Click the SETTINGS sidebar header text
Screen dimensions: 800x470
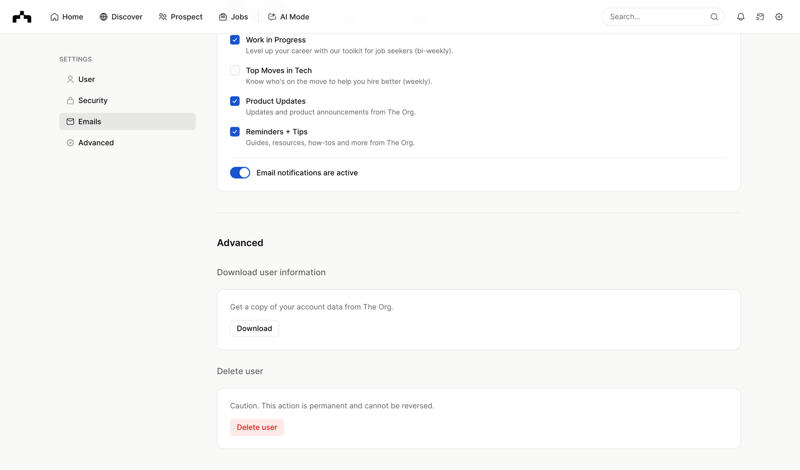(x=76, y=59)
